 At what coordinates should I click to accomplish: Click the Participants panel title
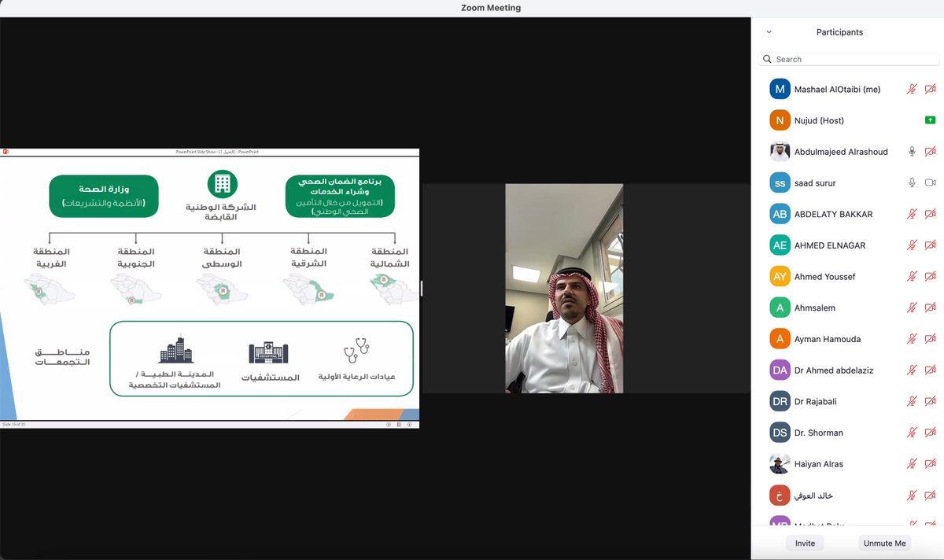pos(839,32)
